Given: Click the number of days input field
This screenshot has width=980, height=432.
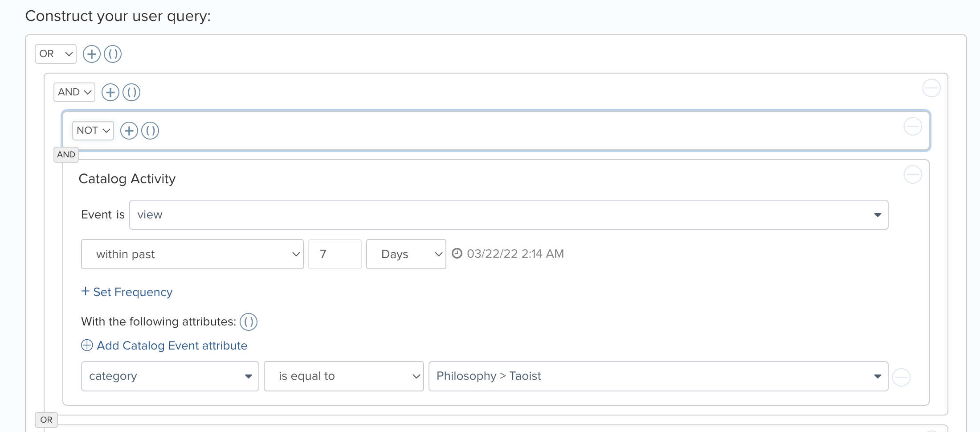Looking at the screenshot, I should [x=335, y=254].
